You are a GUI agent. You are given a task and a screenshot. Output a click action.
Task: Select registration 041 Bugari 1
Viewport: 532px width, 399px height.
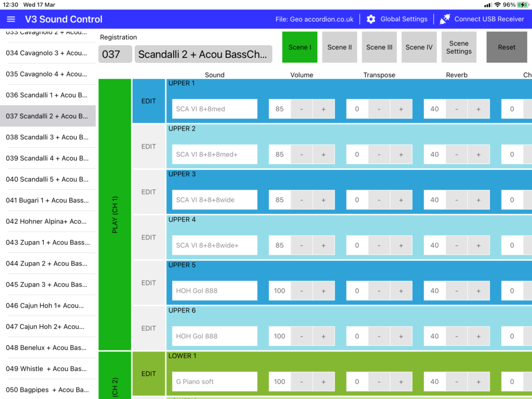tap(48, 200)
